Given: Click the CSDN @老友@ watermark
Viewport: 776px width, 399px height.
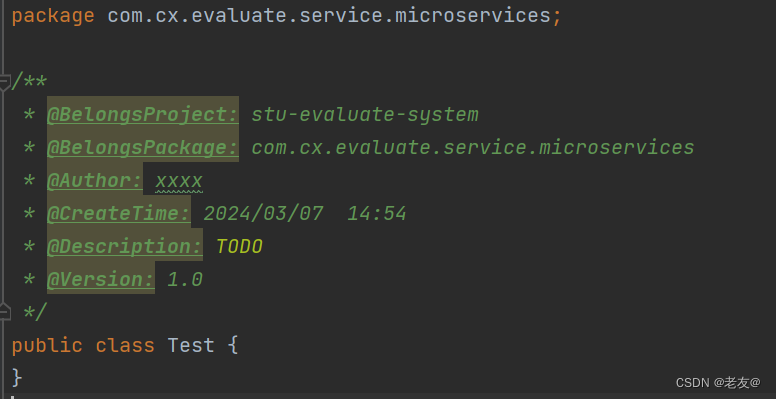Looking at the screenshot, I should 718,383.
